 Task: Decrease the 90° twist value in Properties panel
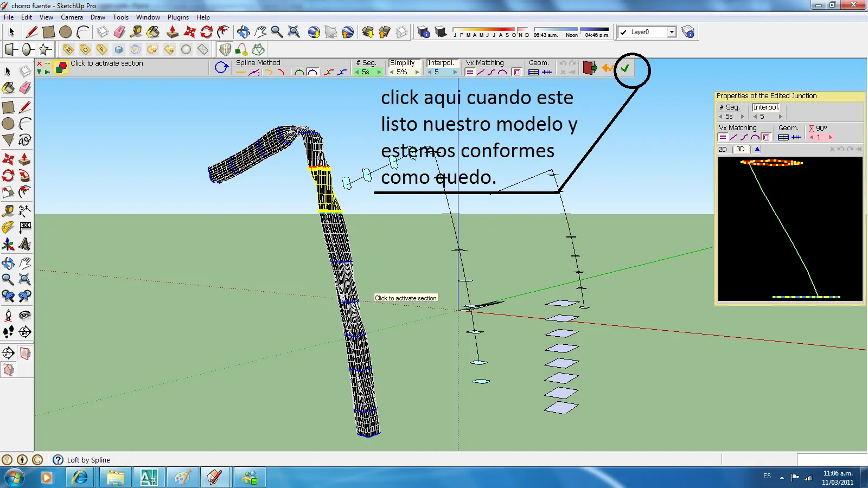(x=812, y=137)
